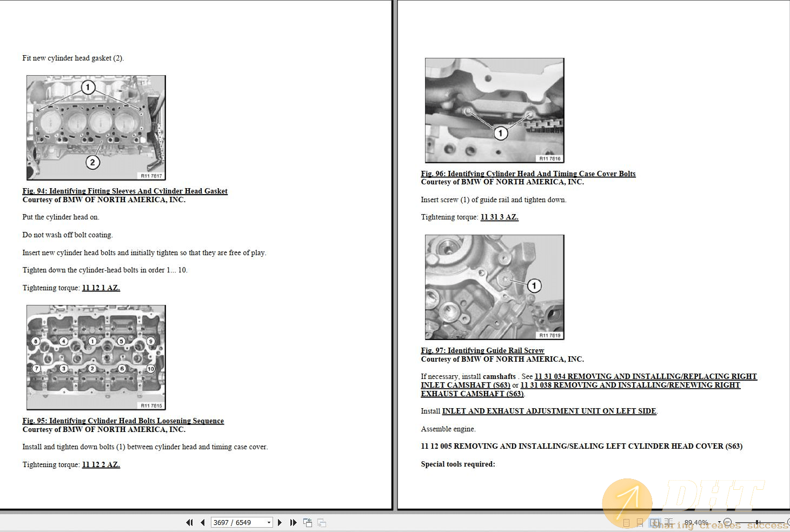Go to the next page
The image size is (790, 532).
tap(280, 522)
